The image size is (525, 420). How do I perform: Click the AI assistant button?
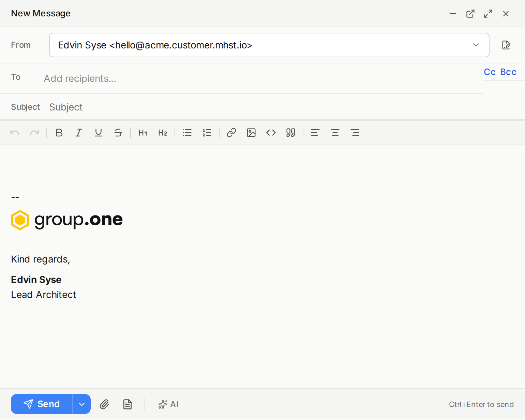click(x=168, y=404)
